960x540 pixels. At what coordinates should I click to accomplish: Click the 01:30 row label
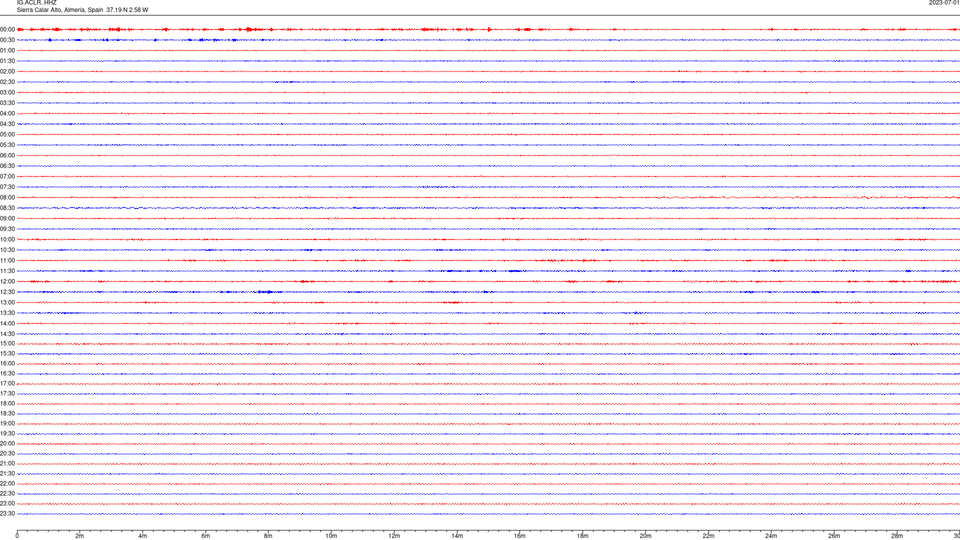7,61
